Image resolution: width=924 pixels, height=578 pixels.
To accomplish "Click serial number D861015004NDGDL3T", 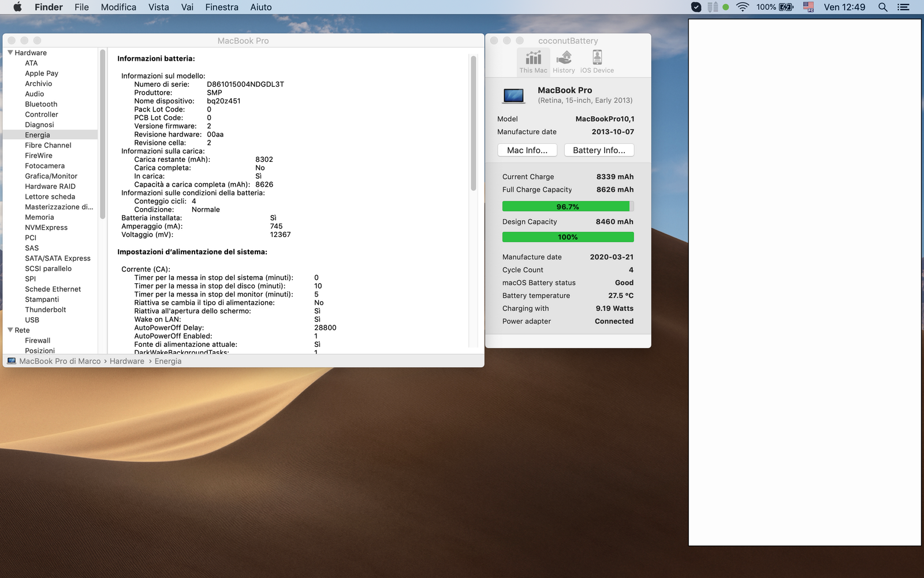I will point(245,84).
